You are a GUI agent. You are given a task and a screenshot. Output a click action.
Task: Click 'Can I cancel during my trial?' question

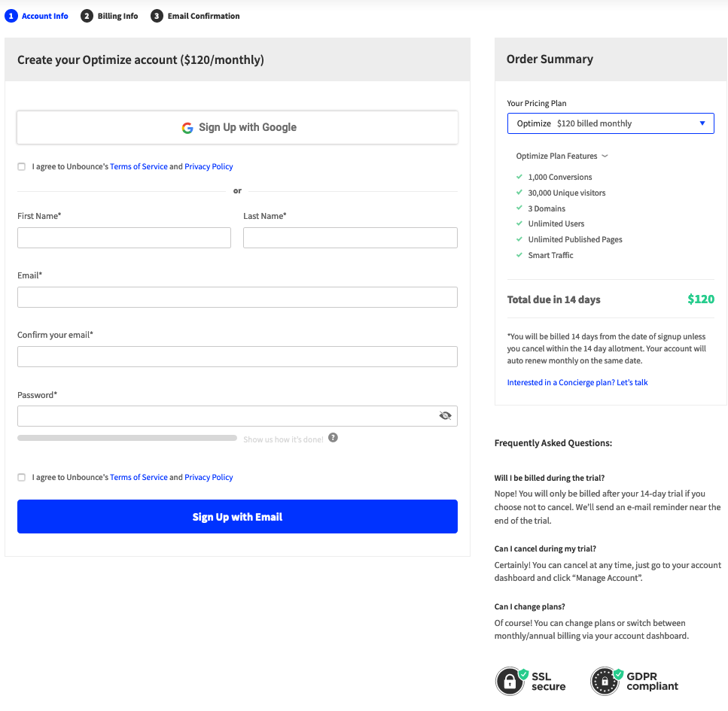click(545, 548)
